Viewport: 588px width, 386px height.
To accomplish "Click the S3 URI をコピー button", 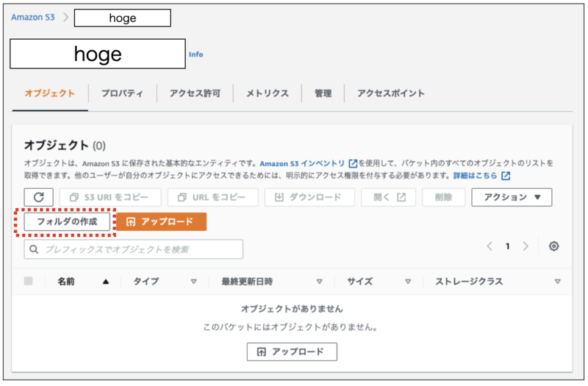I will (x=110, y=197).
